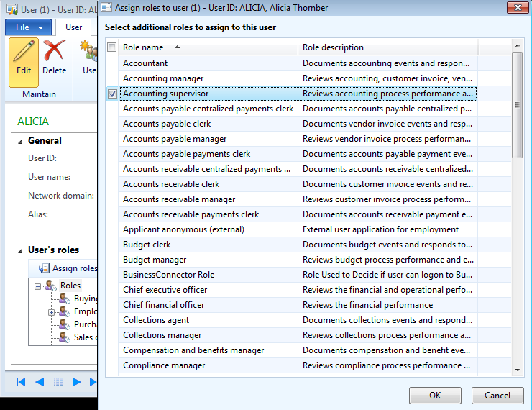532x410 pixels.
Task: Uncheck the Accounting supervisor checkbox
Action: click(x=112, y=94)
